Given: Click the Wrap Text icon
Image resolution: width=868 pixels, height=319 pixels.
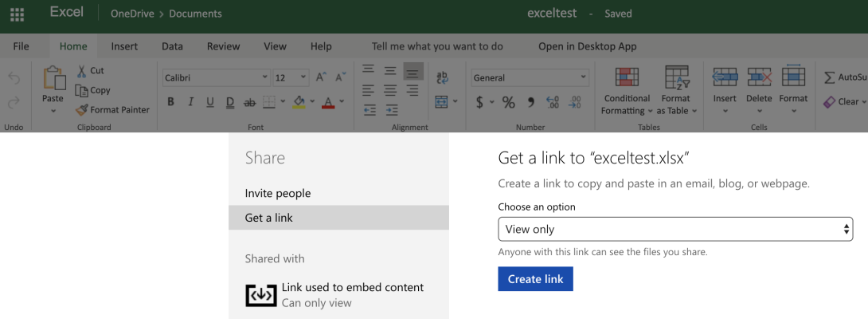Looking at the screenshot, I should click(442, 77).
